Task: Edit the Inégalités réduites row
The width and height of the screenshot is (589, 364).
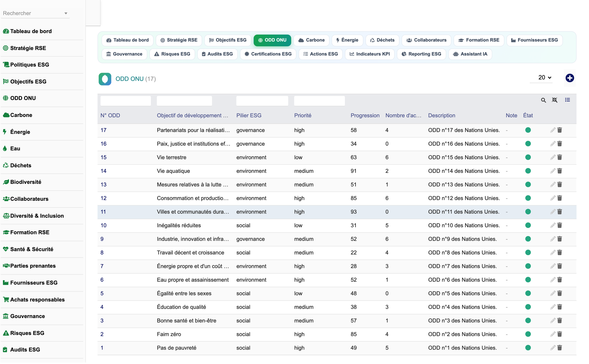Action: click(553, 225)
